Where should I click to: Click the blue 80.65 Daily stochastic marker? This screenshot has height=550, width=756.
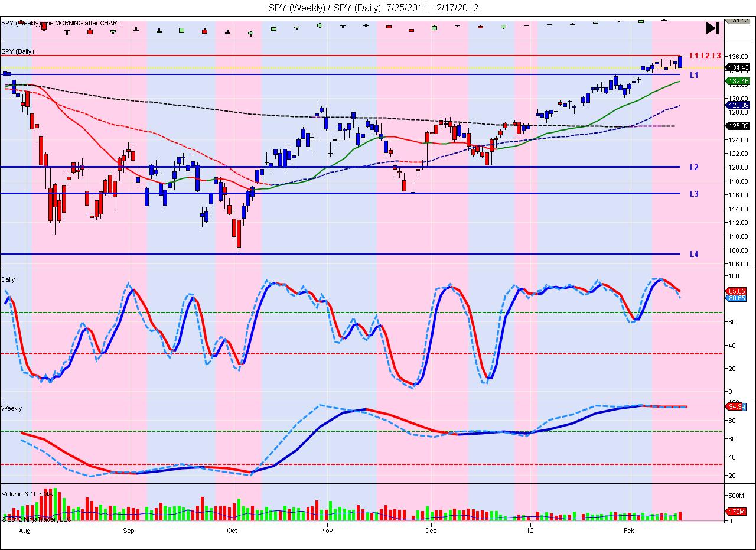(736, 298)
